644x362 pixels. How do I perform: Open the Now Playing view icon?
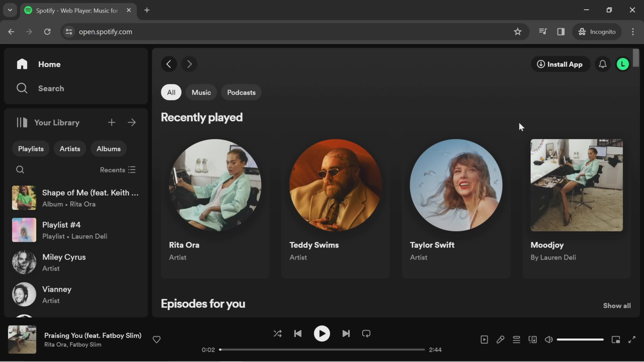click(x=484, y=340)
